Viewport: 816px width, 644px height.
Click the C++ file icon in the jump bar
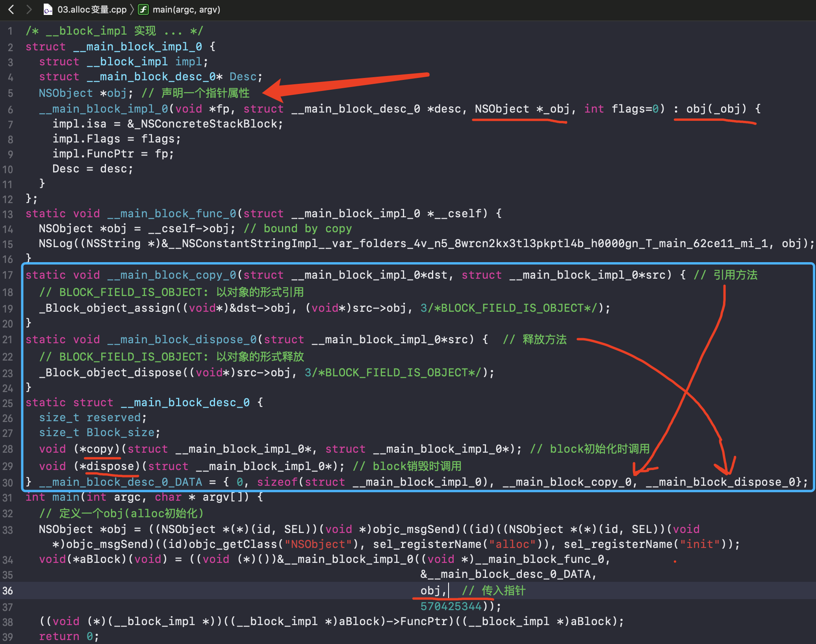[x=48, y=10]
